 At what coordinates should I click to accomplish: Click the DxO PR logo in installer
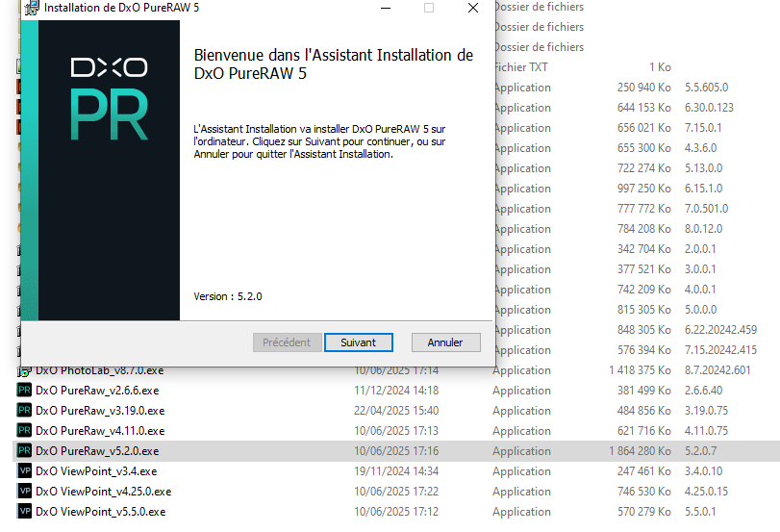tap(110, 98)
